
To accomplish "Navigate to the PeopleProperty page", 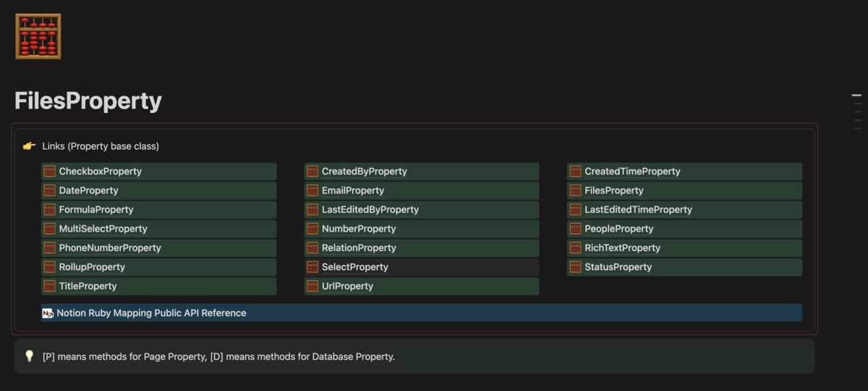I will 618,229.
